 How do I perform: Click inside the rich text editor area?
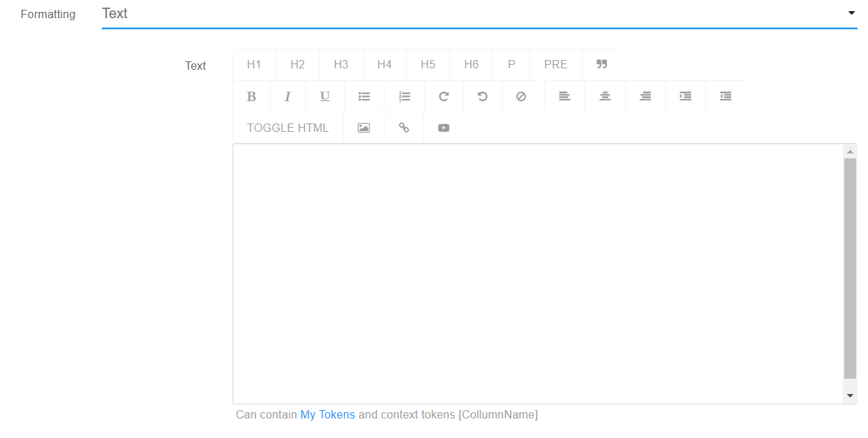click(x=538, y=273)
